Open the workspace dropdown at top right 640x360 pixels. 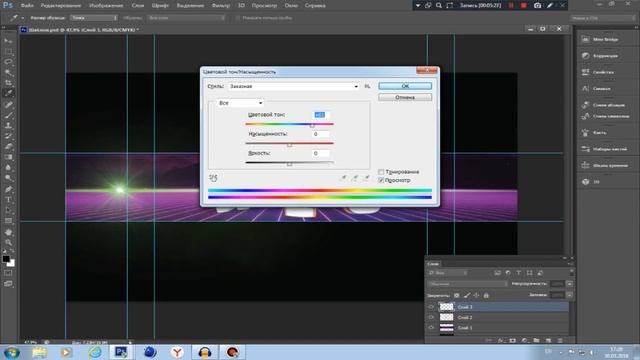602,18
